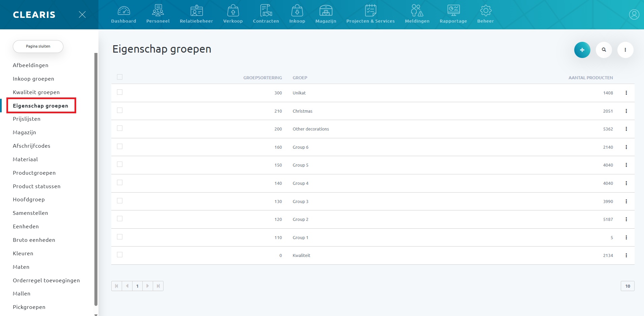Click the search magnifier button
This screenshot has height=316, width=644.
[x=604, y=50]
